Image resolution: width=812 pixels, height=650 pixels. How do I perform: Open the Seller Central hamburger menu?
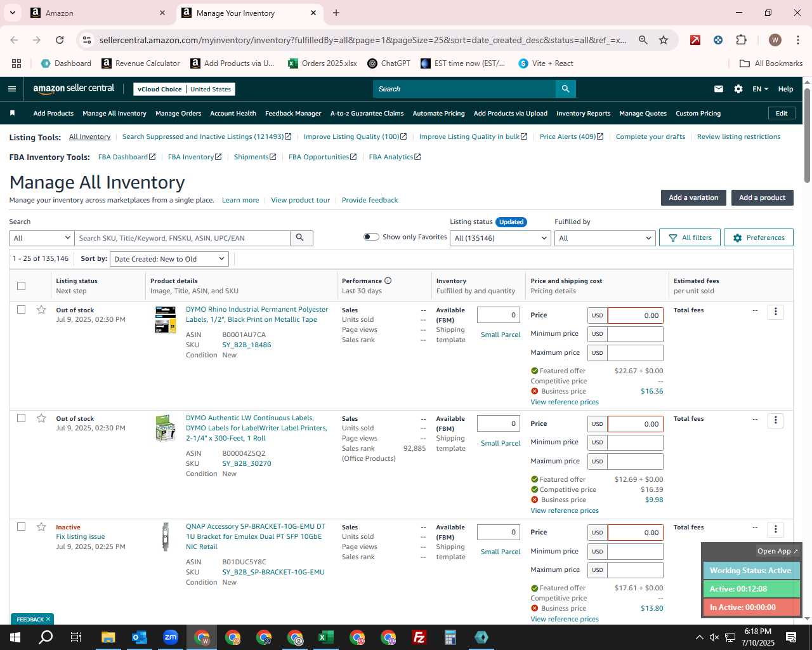click(12, 89)
